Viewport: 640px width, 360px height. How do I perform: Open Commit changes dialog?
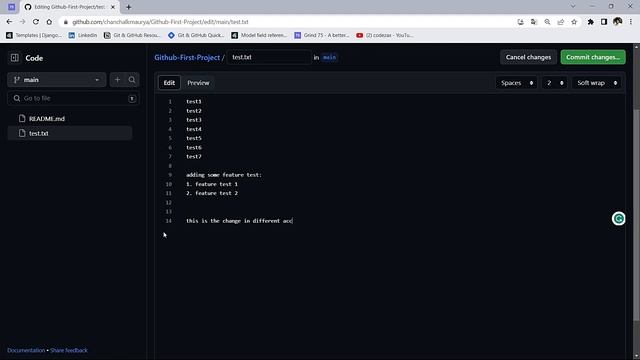(593, 57)
